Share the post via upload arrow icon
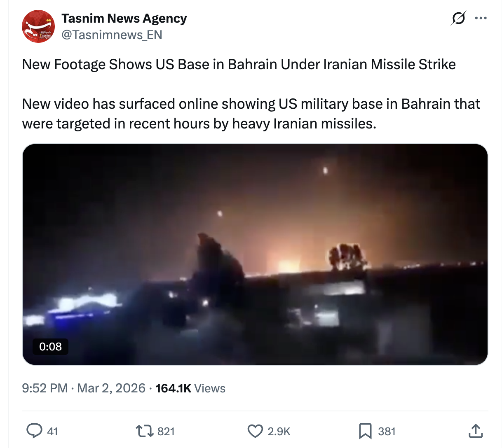 (476, 431)
